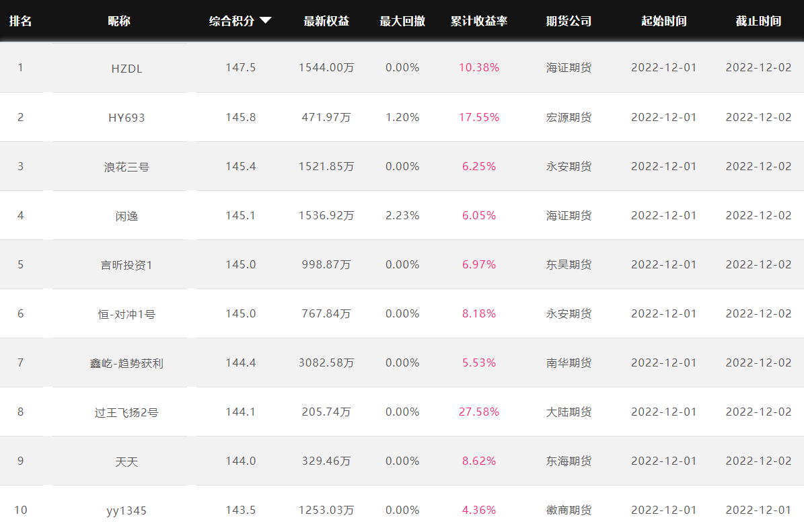Image resolution: width=804 pixels, height=532 pixels.
Task: Click cumulative return 5.53%
Action: tap(479, 363)
